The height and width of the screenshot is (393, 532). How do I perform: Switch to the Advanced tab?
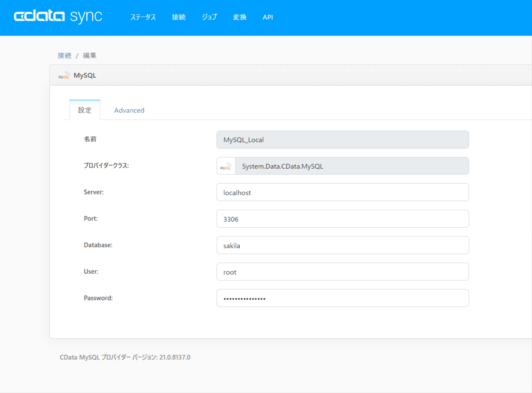coord(129,110)
